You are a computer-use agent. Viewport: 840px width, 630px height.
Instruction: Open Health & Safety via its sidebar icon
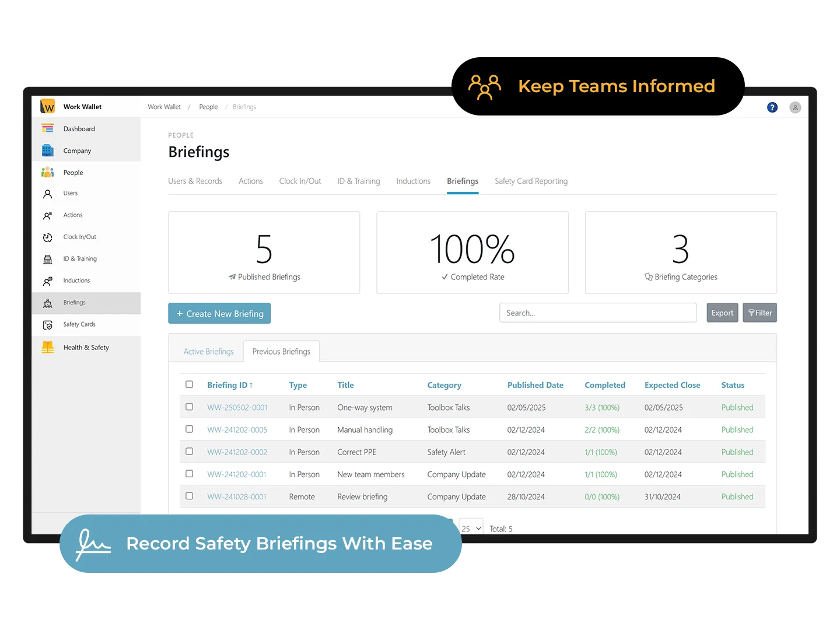[x=48, y=347]
